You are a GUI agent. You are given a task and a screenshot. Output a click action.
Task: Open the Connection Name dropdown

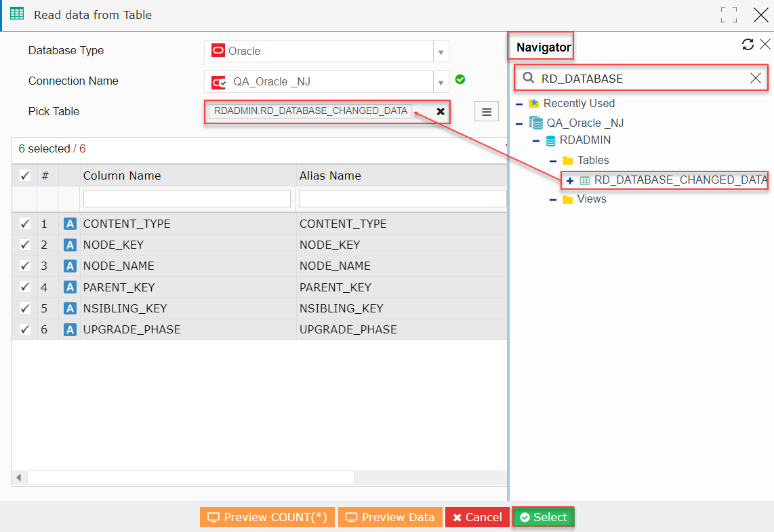click(441, 81)
